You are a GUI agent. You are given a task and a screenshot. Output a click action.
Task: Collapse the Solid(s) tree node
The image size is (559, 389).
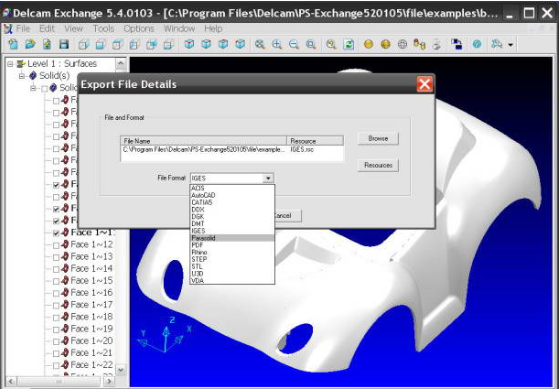22,76
